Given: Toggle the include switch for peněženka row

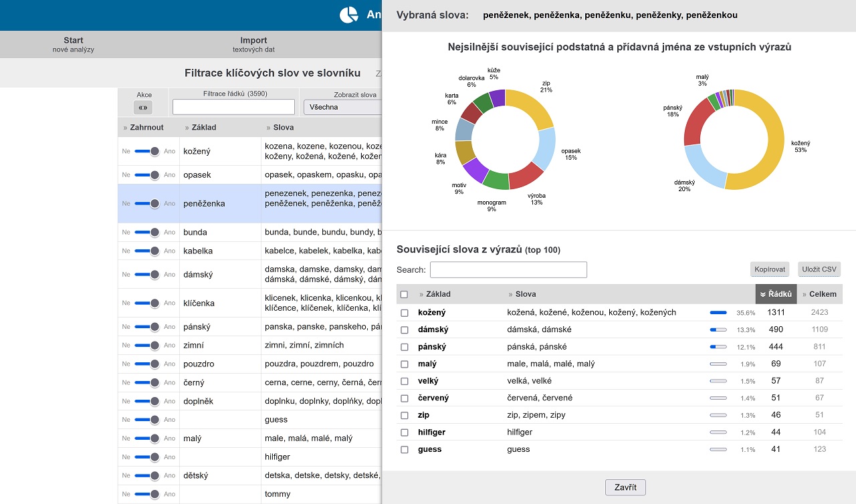Looking at the screenshot, I should [x=147, y=203].
